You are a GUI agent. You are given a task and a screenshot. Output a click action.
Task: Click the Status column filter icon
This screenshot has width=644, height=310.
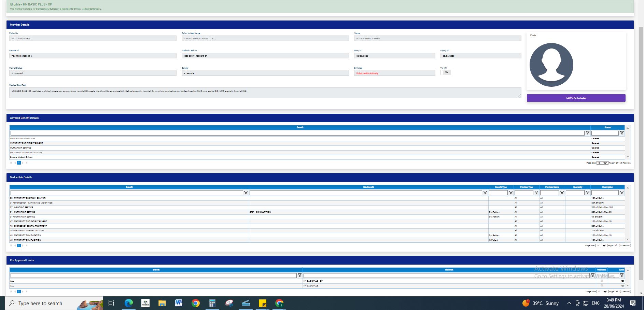pos(621,133)
